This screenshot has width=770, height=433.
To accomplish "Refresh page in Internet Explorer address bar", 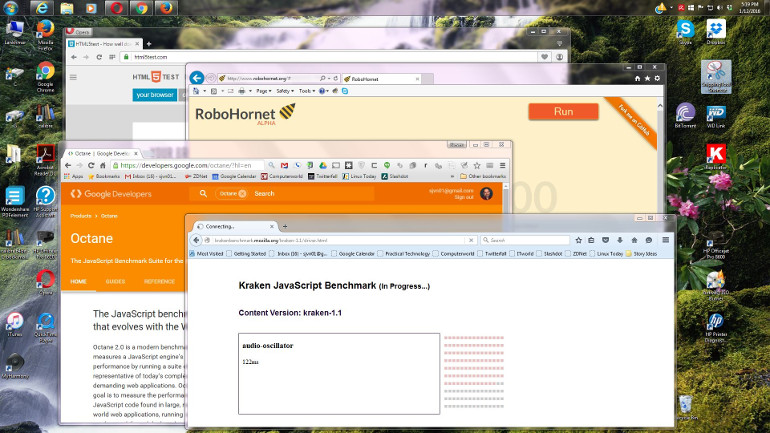I will pyautogui.click(x=336, y=78).
